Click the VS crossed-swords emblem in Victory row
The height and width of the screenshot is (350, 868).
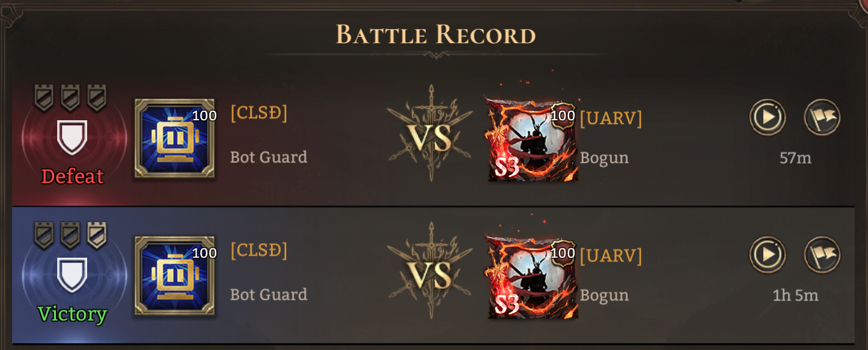(431, 271)
